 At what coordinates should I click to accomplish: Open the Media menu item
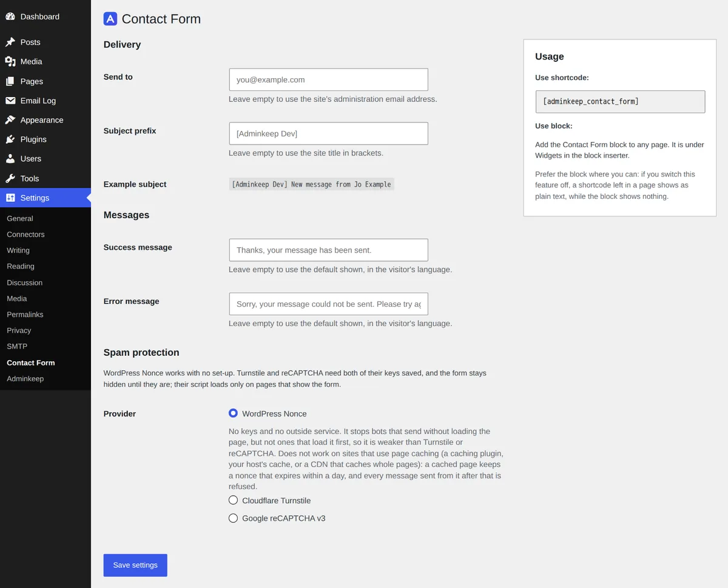pos(45,61)
